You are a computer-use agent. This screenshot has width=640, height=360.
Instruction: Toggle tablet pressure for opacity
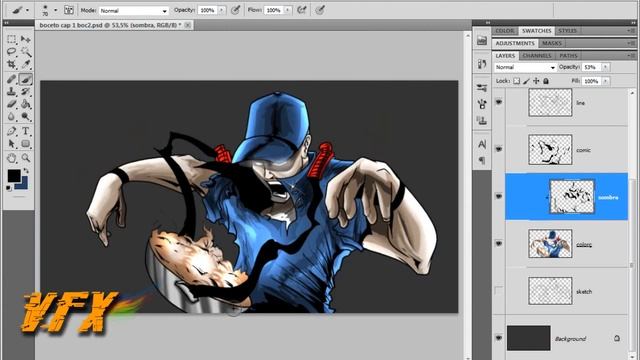(236, 10)
